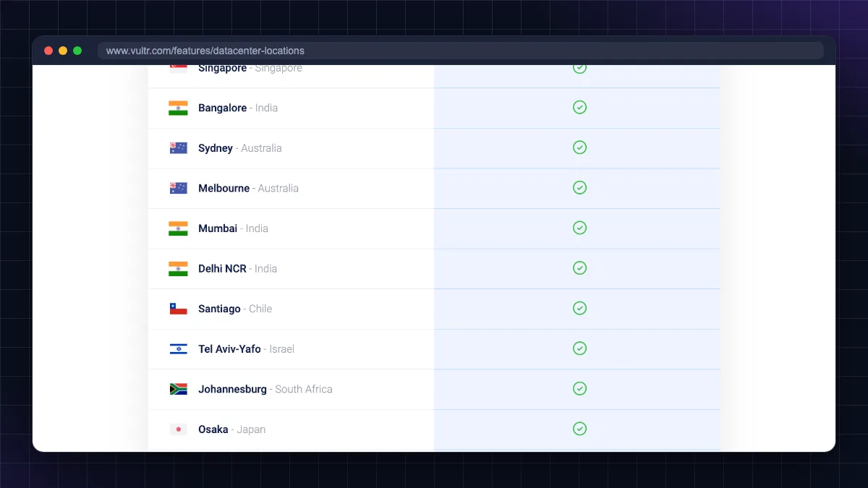Click the India flag beside Bangalore
The height and width of the screenshot is (488, 868).
[x=178, y=108]
